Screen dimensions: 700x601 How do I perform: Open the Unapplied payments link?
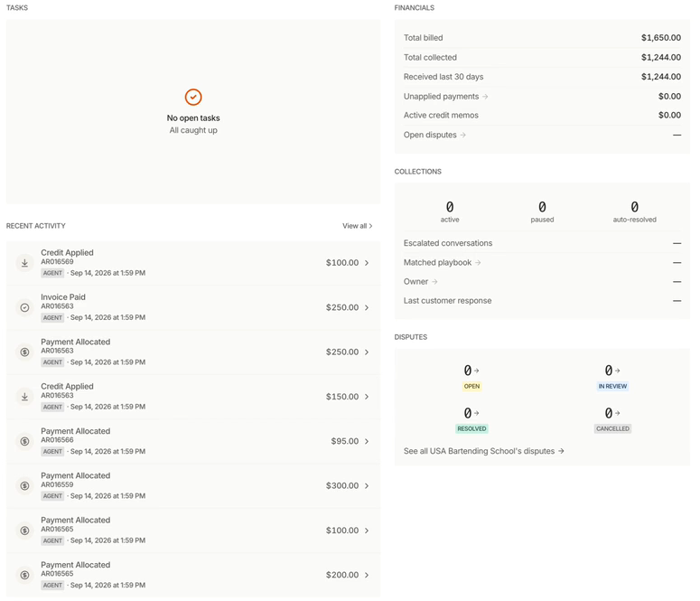tap(445, 97)
